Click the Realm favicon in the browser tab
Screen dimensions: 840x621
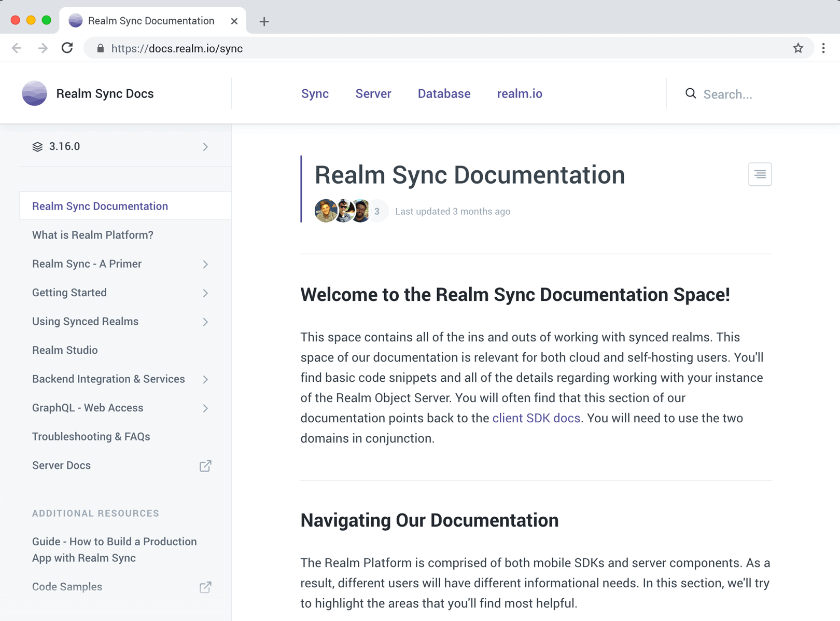click(x=76, y=21)
